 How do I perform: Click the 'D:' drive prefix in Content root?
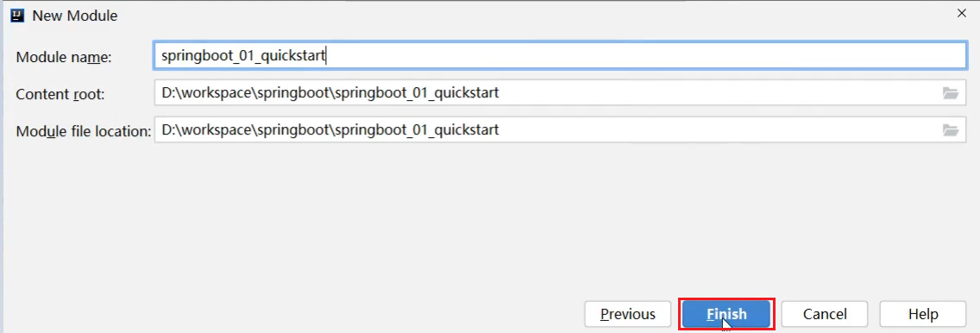169,93
